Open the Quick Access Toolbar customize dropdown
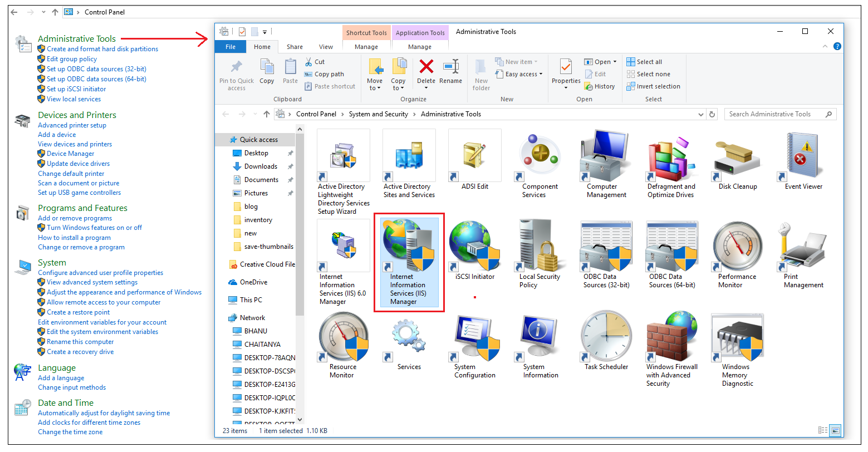The image size is (868, 452). click(265, 32)
